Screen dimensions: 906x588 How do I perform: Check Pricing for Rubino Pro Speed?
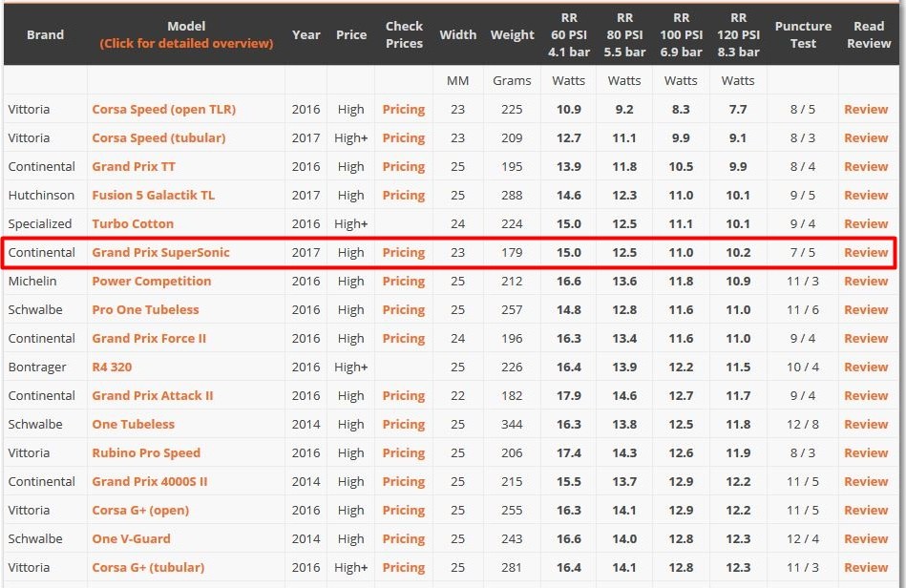(x=403, y=452)
